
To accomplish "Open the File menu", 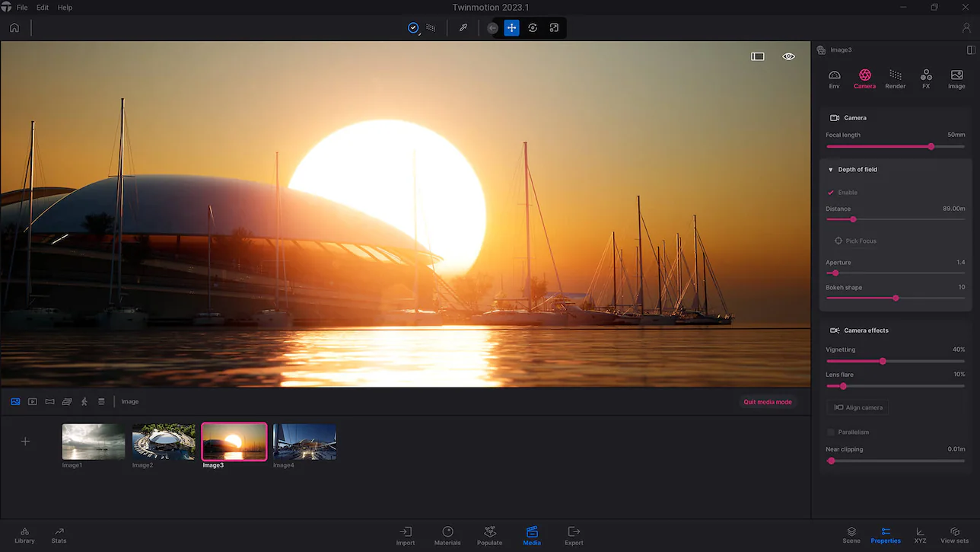I will [x=21, y=7].
